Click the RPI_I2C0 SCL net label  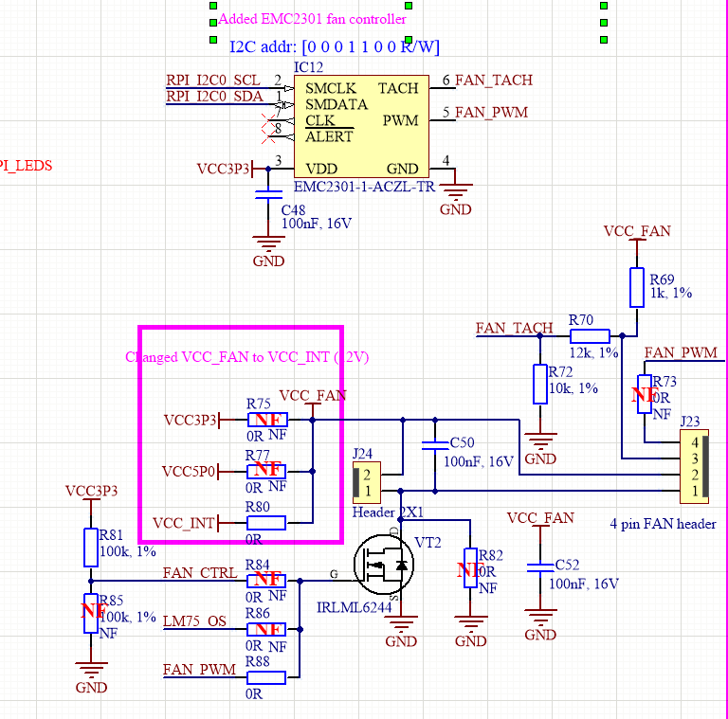pos(212,81)
